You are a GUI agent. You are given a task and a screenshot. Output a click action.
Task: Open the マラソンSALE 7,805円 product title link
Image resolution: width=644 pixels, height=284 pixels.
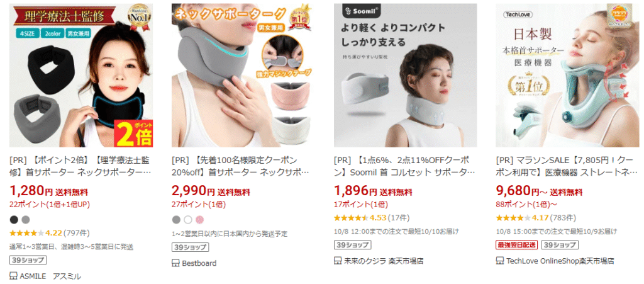coord(567,166)
